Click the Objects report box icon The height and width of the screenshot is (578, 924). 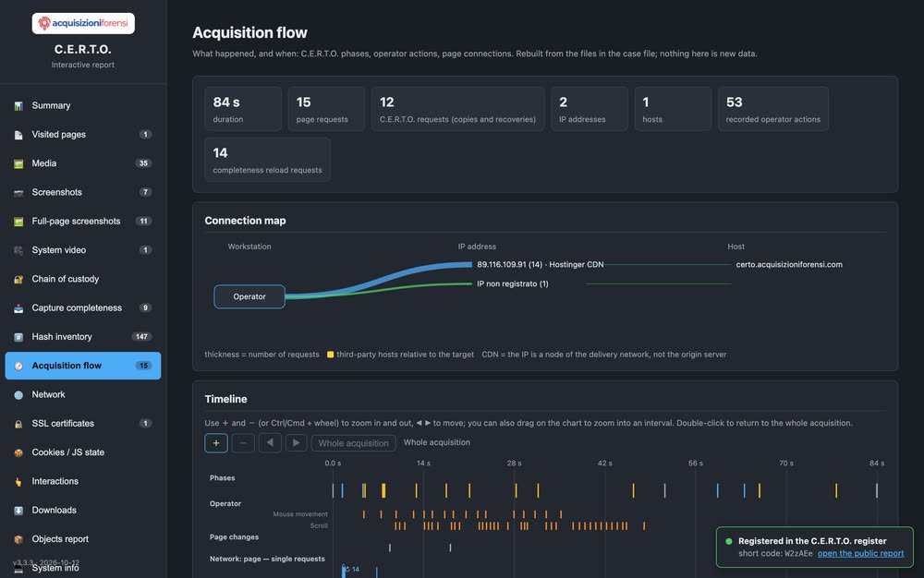pyautogui.click(x=18, y=539)
